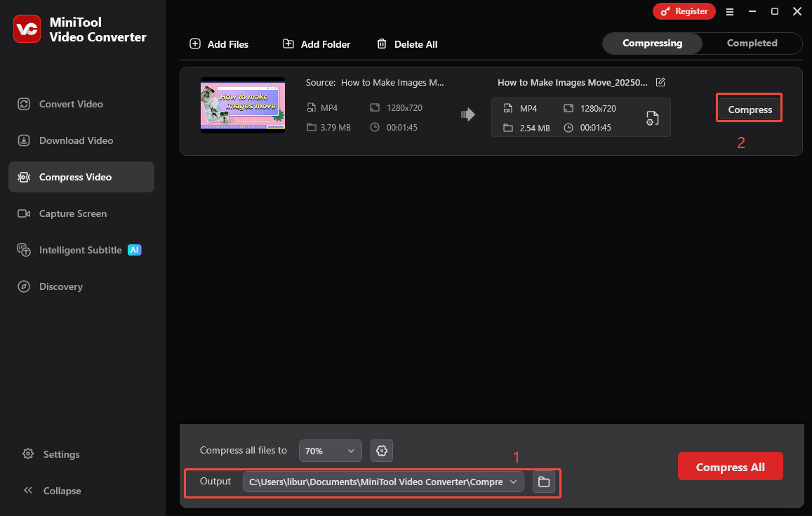This screenshot has width=812, height=516.
Task: Expand the Output path dropdown
Action: [514, 482]
